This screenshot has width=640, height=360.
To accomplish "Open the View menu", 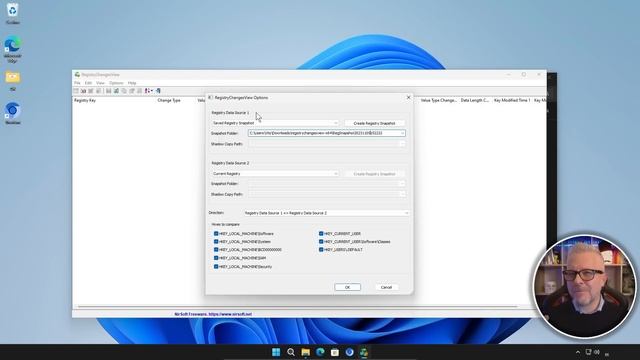I will (x=100, y=83).
